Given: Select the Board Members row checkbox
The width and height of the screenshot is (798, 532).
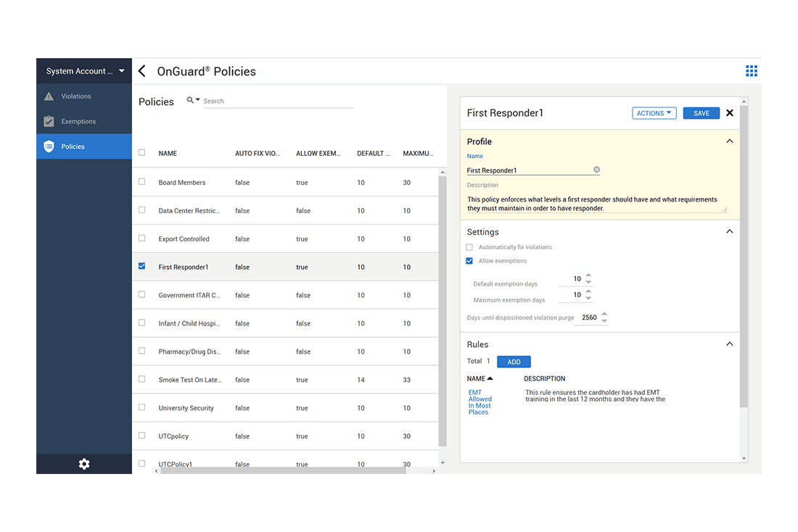Looking at the screenshot, I should [141, 182].
